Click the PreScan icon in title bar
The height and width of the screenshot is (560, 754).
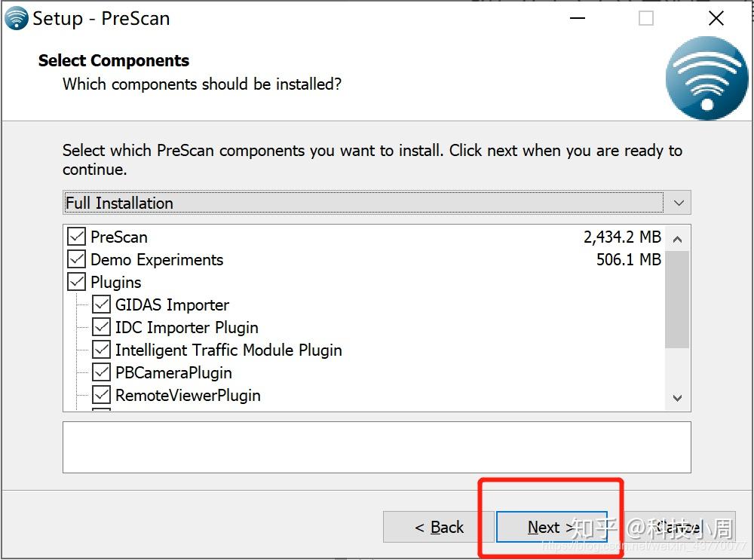tap(16, 19)
